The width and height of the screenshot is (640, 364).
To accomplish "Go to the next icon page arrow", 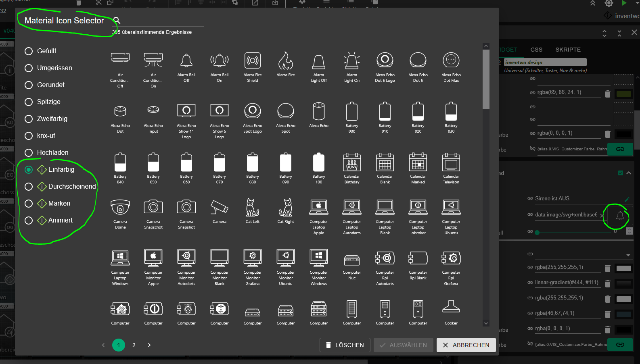I will [x=149, y=345].
